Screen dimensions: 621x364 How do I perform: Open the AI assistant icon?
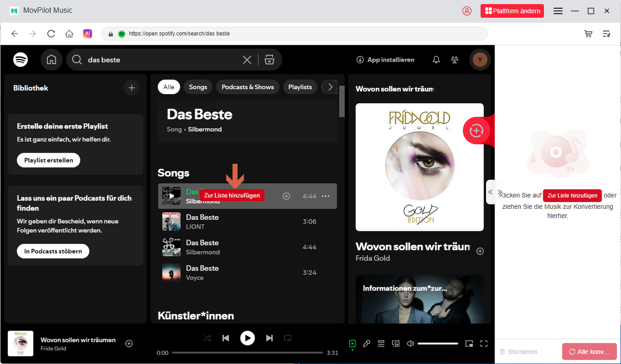click(87, 33)
